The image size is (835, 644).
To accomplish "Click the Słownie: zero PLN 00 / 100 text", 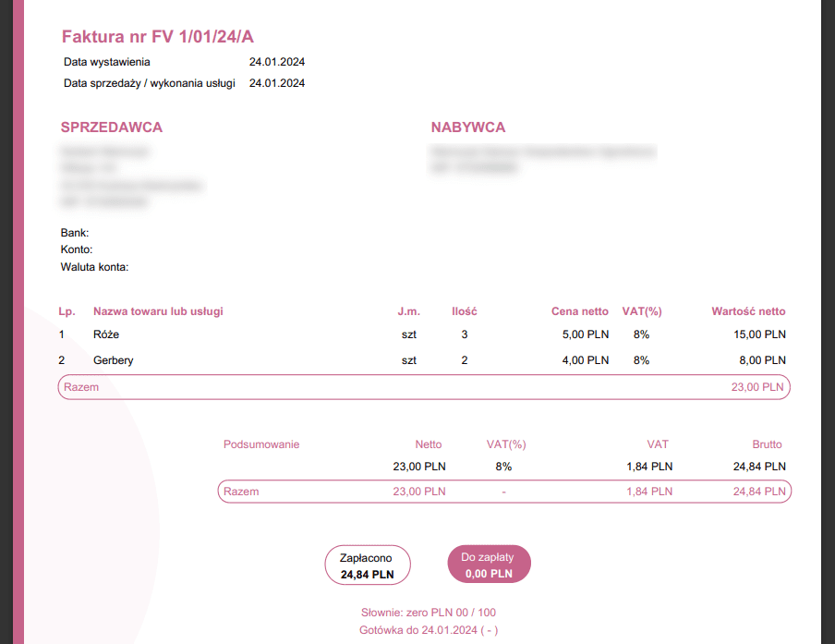I will (x=429, y=613).
